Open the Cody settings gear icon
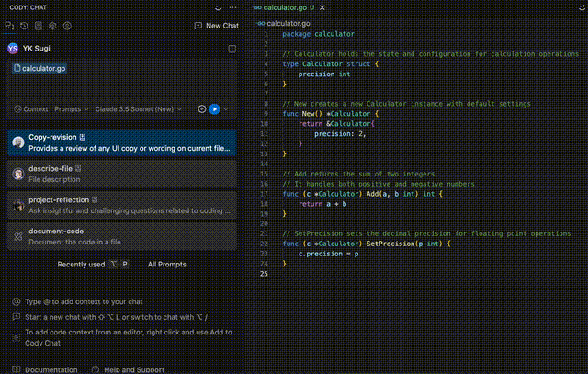 [52, 26]
